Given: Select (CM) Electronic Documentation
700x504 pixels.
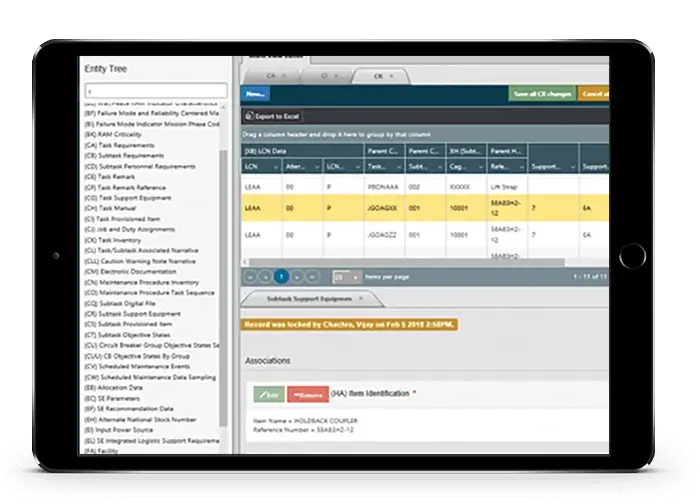Looking at the screenshot, I should coord(130,271).
